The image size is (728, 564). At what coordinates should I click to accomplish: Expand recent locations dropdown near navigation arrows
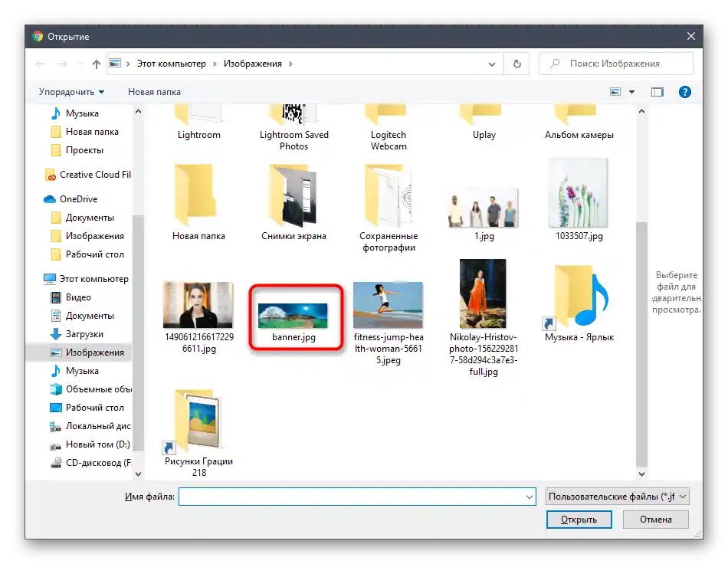coord(80,64)
